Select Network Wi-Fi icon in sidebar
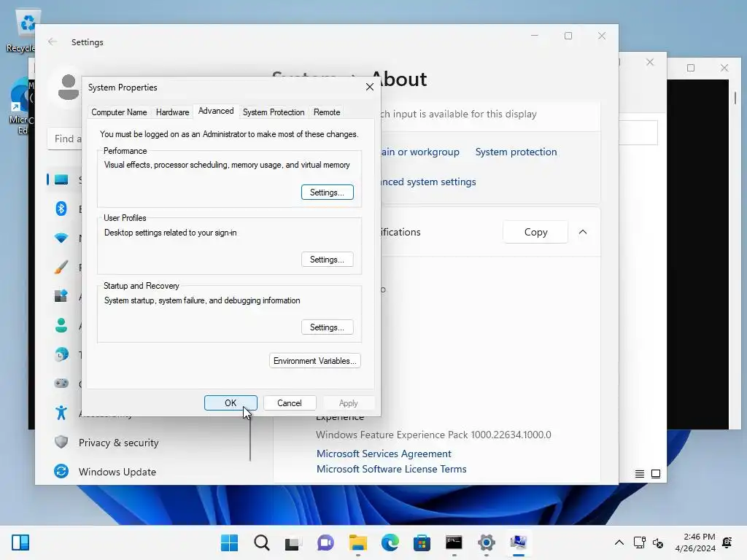This screenshot has width=747, height=560. tap(61, 238)
